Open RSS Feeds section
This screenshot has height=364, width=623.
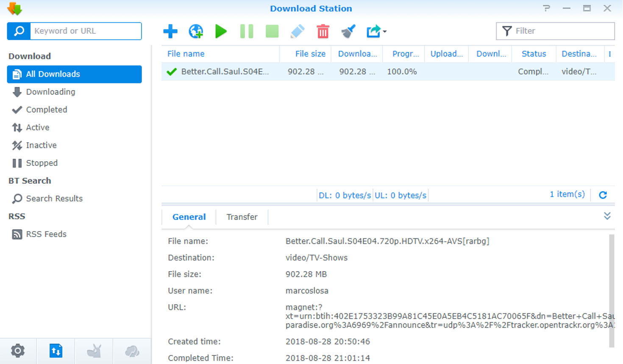pos(75,234)
